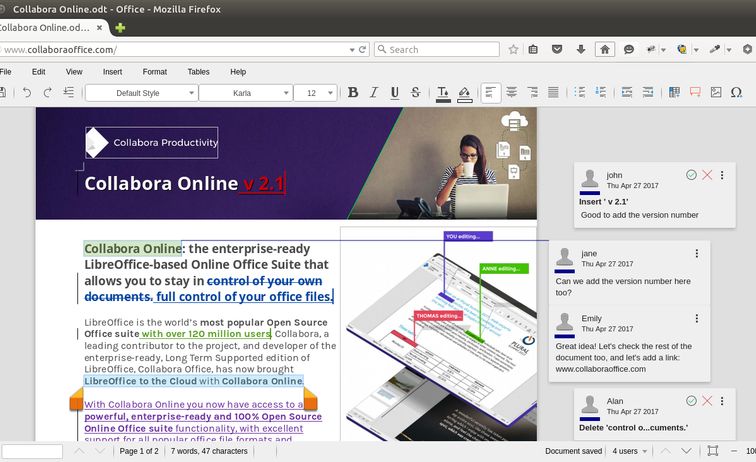Viewport: 756px width, 462px height.
Task: Open john's comment options menu
Action: click(722, 175)
